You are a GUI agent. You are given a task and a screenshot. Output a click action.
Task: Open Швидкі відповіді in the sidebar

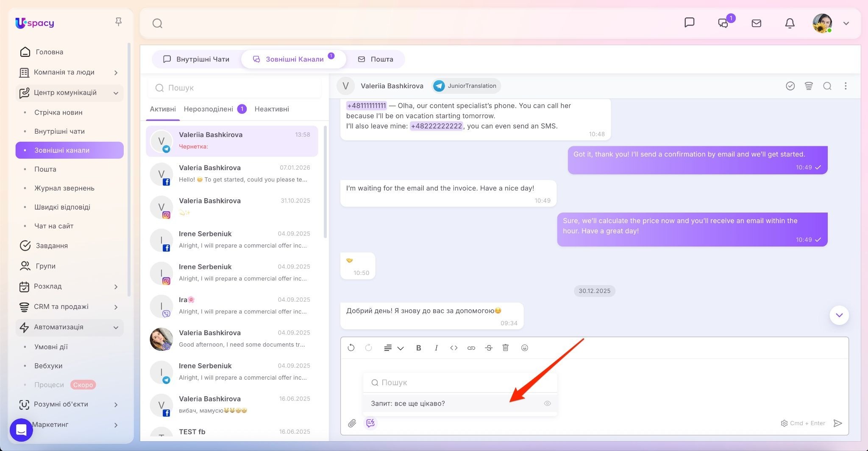click(62, 207)
